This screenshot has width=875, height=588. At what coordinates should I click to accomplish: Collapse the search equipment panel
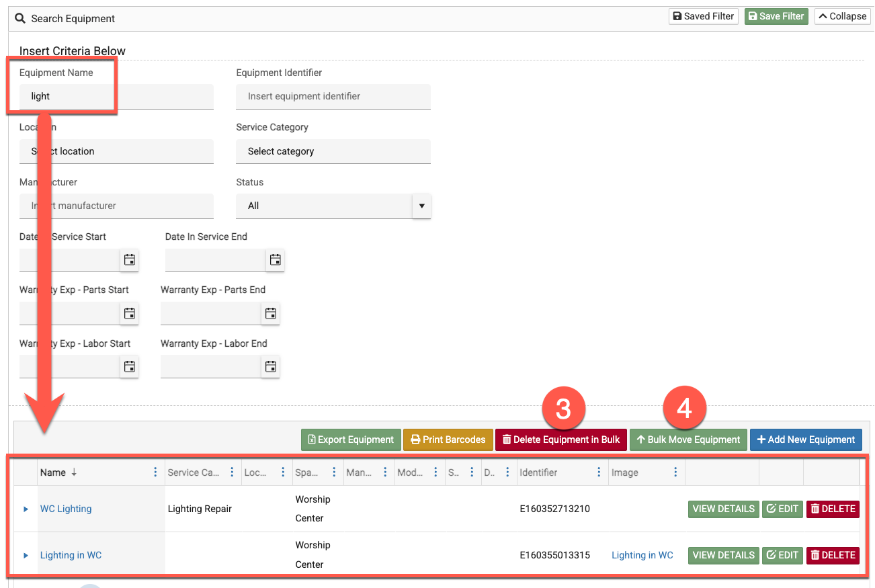click(842, 16)
